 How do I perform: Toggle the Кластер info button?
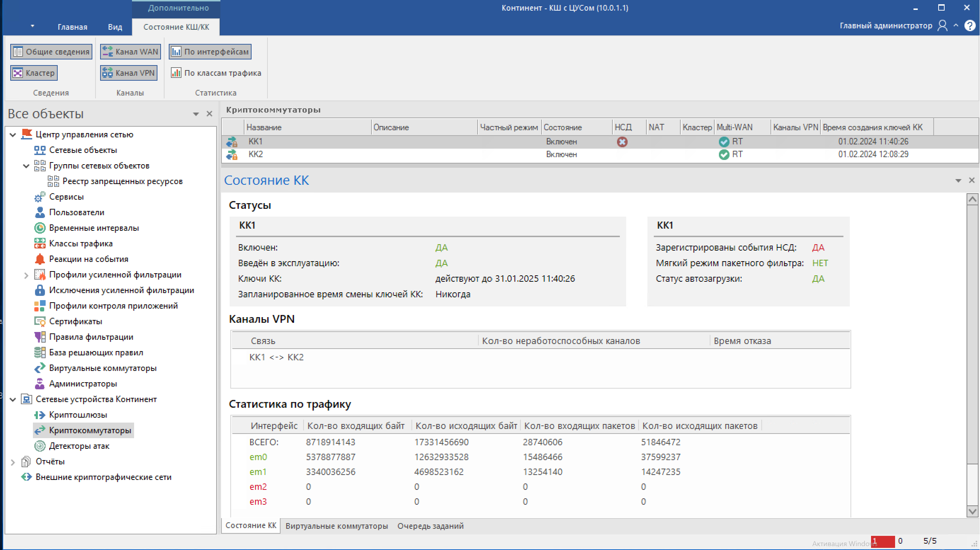[x=34, y=73]
